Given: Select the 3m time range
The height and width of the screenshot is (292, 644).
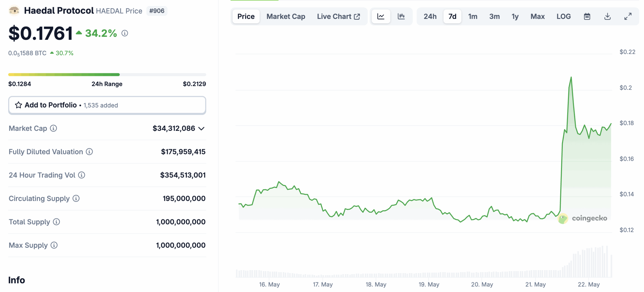Looking at the screenshot, I should [x=494, y=17].
